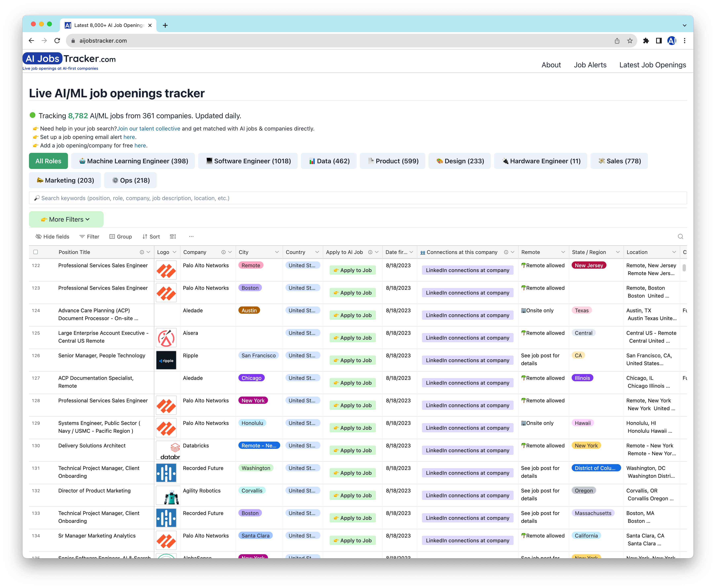This screenshot has height=588, width=716.
Task: Open Country column dropdown arrow
Action: click(317, 252)
